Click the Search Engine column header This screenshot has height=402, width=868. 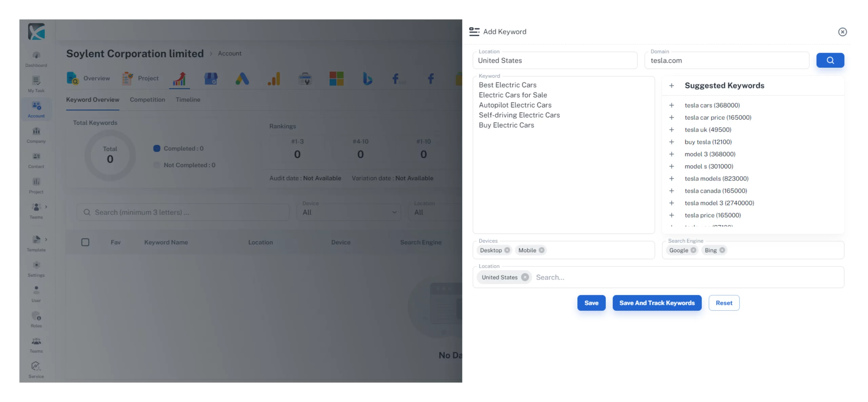point(421,242)
